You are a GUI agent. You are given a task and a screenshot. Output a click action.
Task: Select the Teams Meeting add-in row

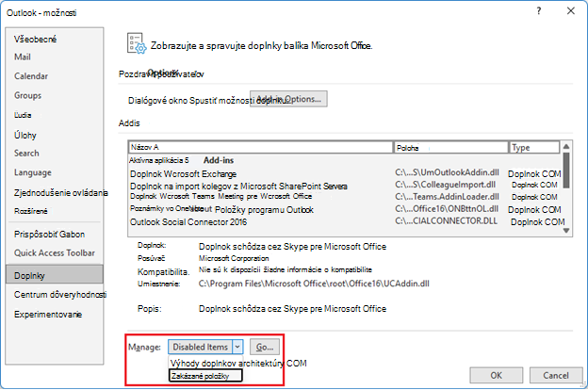point(345,197)
